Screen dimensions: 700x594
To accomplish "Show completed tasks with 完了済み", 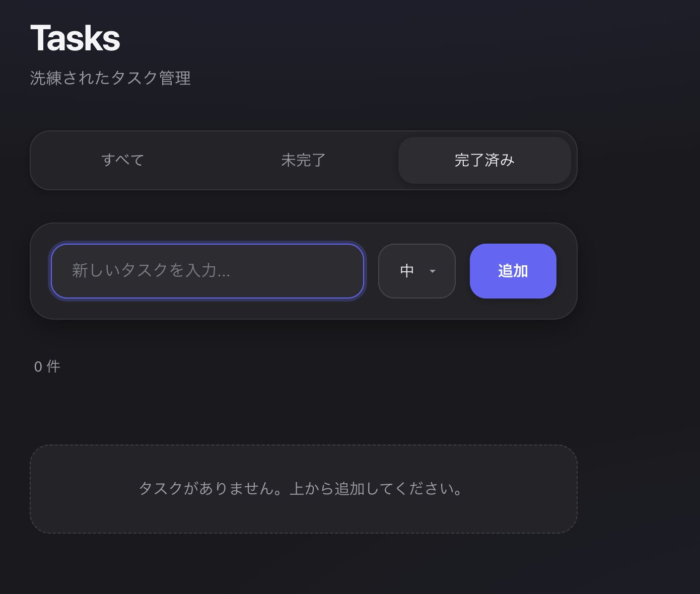I will pyautogui.click(x=484, y=160).
